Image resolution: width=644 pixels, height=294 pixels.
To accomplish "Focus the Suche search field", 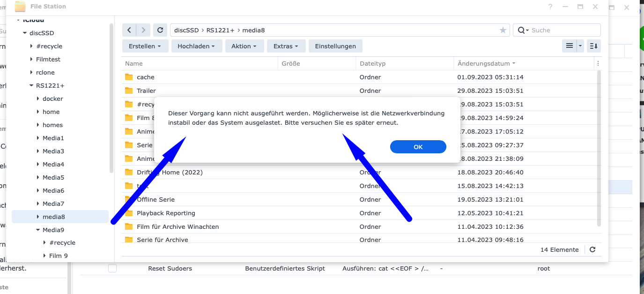I will (564, 30).
